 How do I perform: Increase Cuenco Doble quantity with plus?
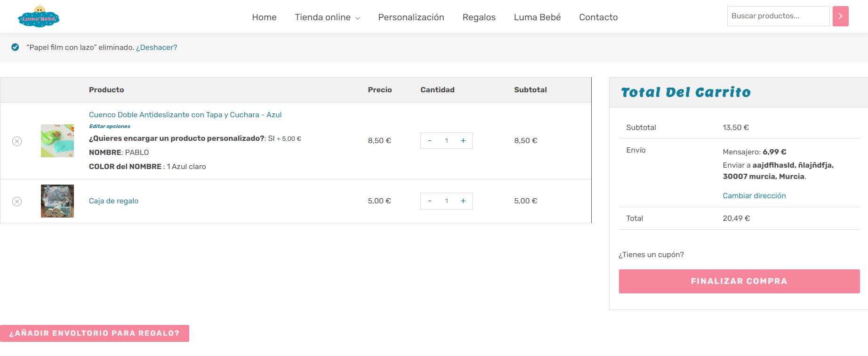click(463, 141)
